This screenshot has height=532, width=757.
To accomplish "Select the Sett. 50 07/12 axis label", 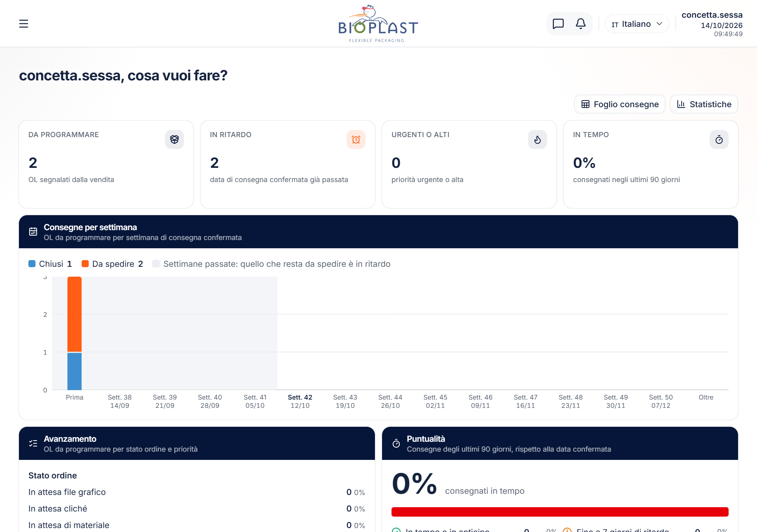I will (x=661, y=401).
